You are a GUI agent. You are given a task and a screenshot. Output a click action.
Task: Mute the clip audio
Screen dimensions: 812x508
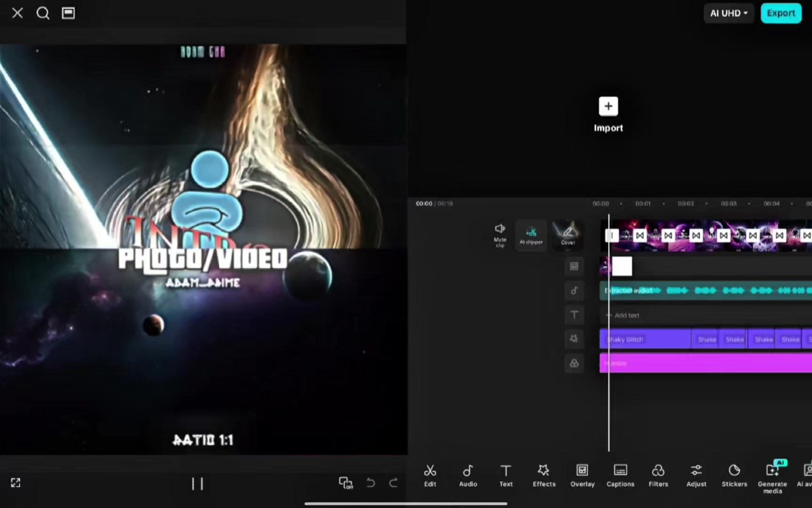[x=500, y=235]
